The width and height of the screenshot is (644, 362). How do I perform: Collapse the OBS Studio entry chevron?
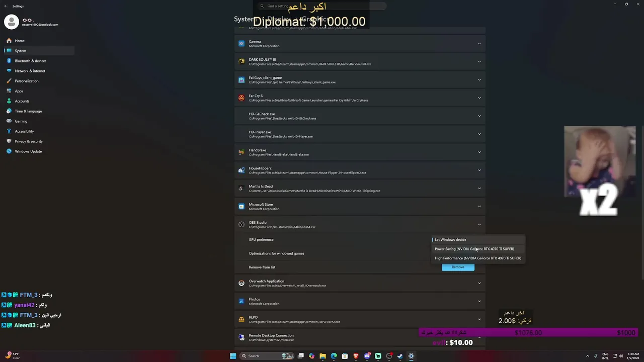(479, 225)
